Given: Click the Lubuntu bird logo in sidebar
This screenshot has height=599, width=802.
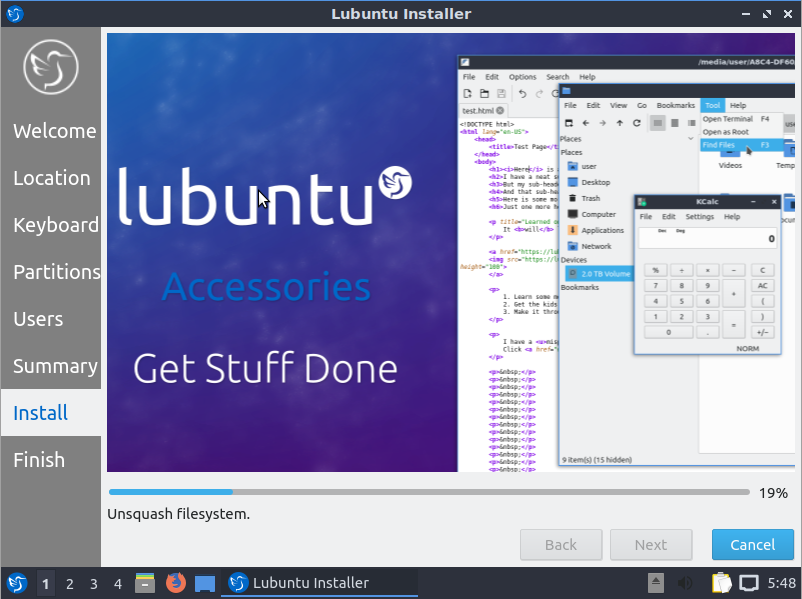Looking at the screenshot, I should click(50, 68).
